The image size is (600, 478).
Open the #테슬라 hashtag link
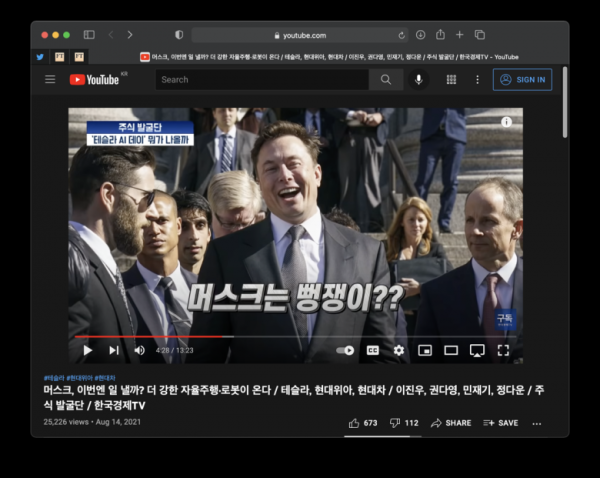pyautogui.click(x=54, y=378)
